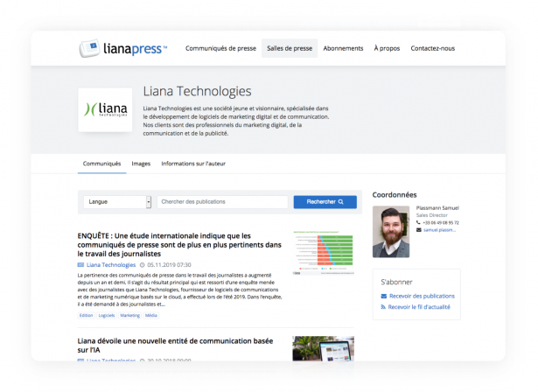Click the Coordonnées heading
The width and height of the screenshot is (538, 392).
[x=395, y=195]
